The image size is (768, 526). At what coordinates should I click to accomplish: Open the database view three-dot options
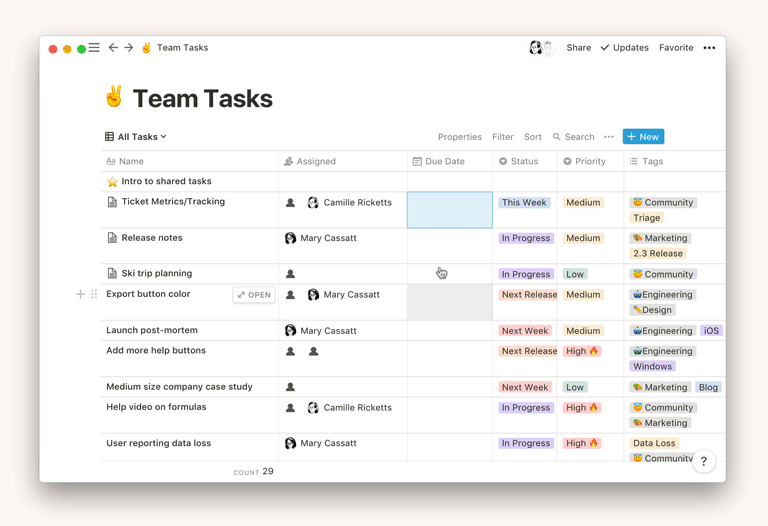click(609, 137)
